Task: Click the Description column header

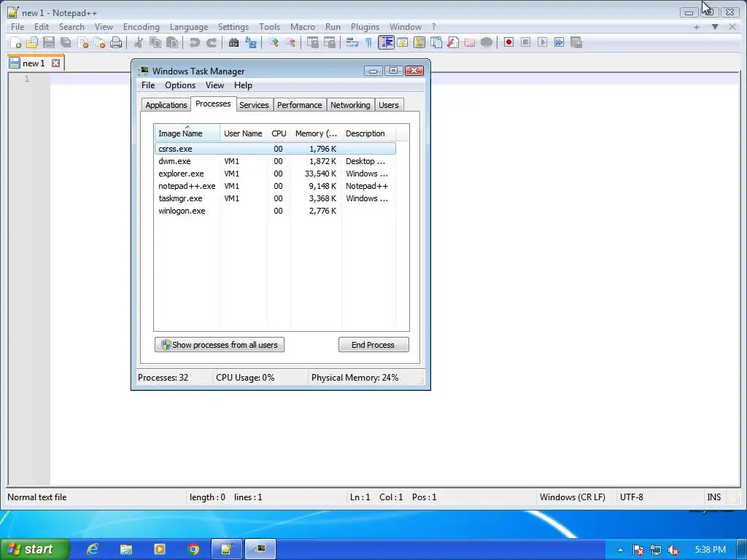Action: pyautogui.click(x=368, y=133)
